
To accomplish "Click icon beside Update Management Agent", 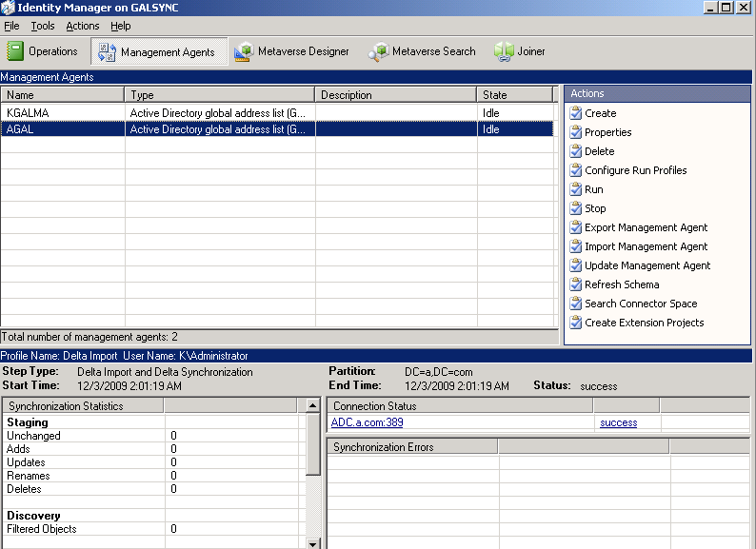I will click(575, 265).
